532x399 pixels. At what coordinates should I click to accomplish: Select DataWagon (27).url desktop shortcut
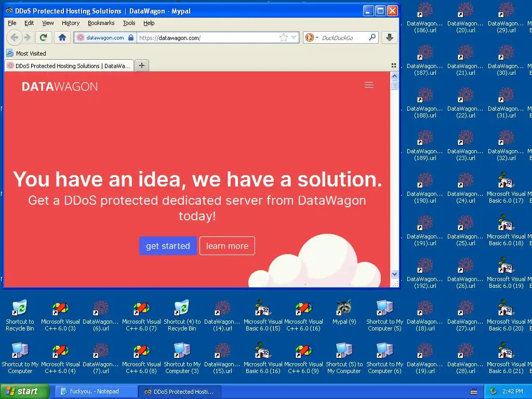point(465,315)
